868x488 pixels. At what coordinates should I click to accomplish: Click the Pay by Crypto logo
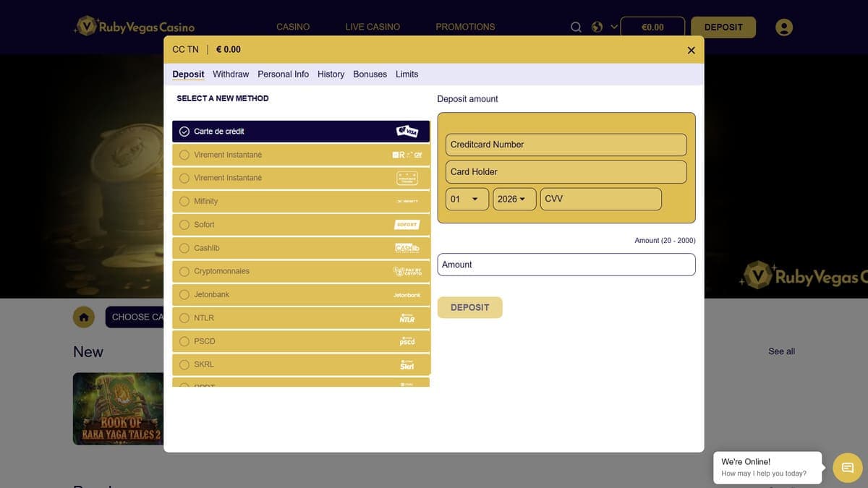[x=407, y=271]
